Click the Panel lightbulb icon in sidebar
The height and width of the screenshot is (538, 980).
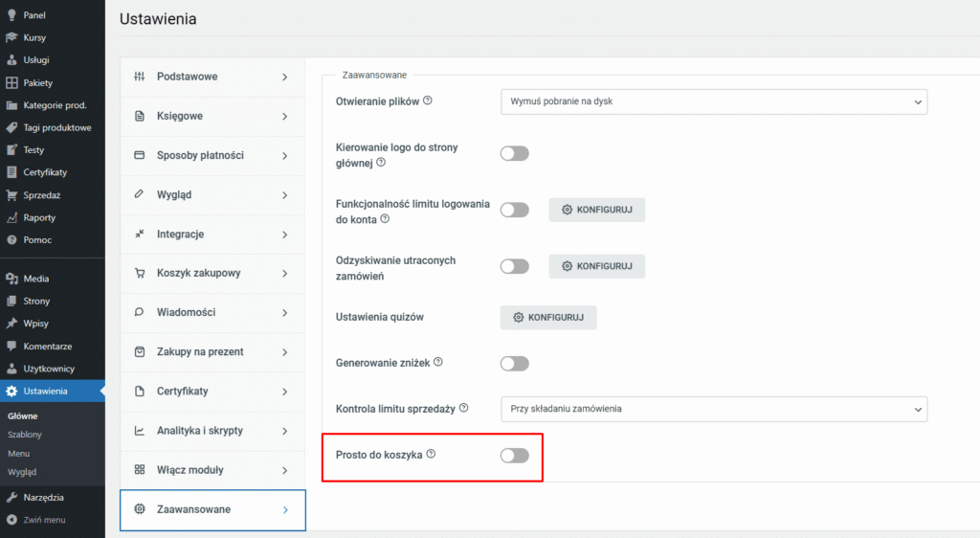click(x=11, y=15)
